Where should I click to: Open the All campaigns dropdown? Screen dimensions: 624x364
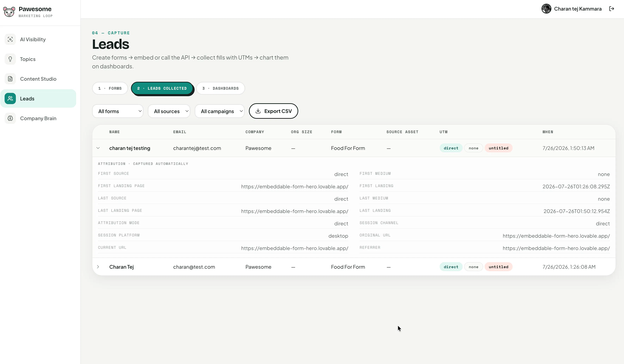point(219,111)
